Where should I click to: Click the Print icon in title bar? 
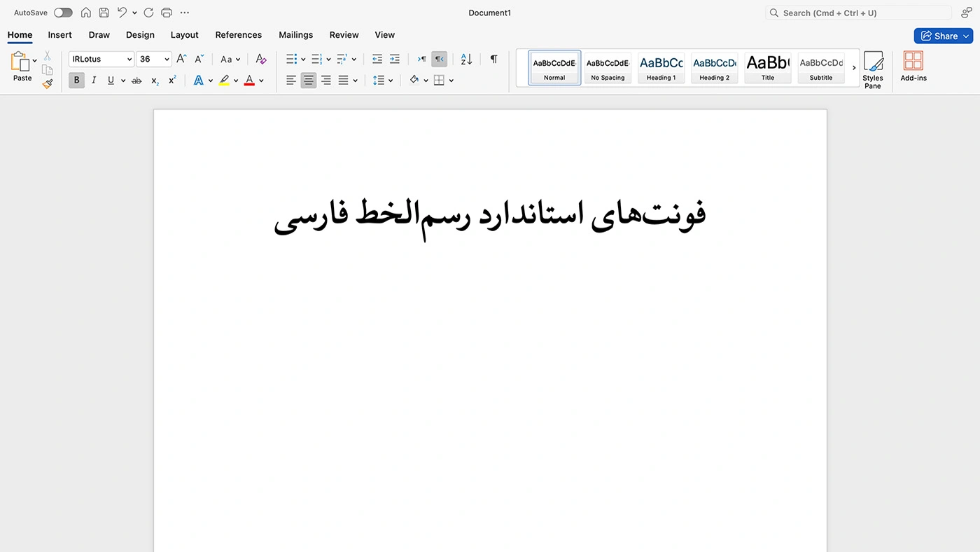pyautogui.click(x=167, y=13)
